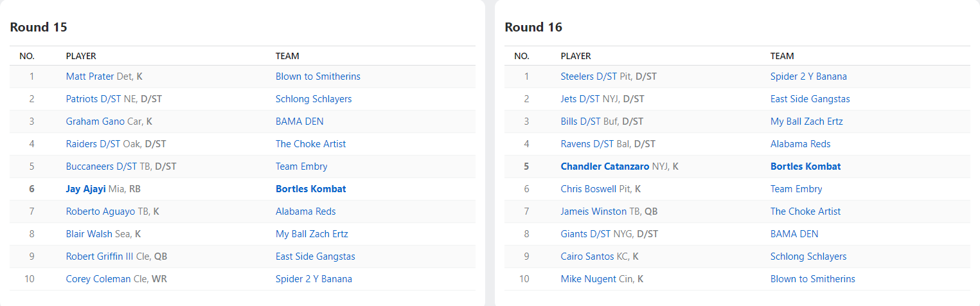Open Chandler Catanzaro player profile
This screenshot has height=306, width=980.
tap(605, 166)
